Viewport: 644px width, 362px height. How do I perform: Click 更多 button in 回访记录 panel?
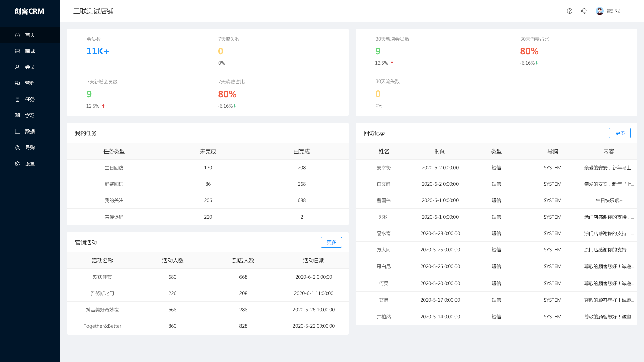(620, 133)
